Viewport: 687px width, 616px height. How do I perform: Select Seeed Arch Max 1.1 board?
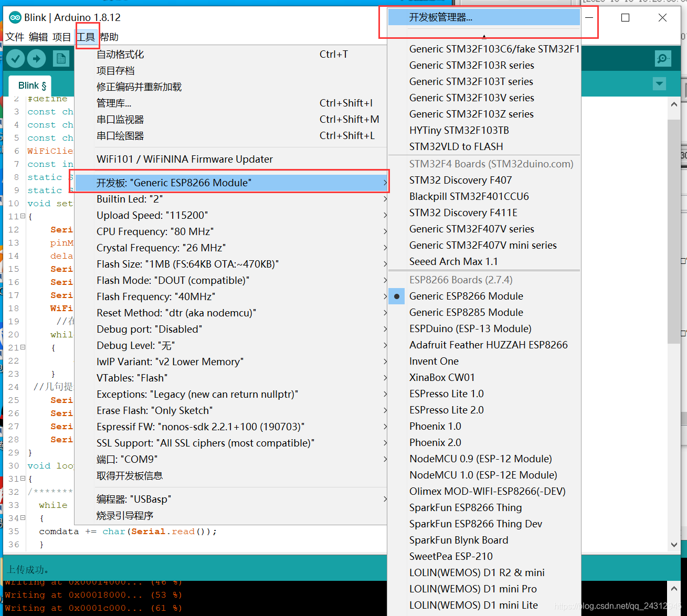click(x=484, y=261)
